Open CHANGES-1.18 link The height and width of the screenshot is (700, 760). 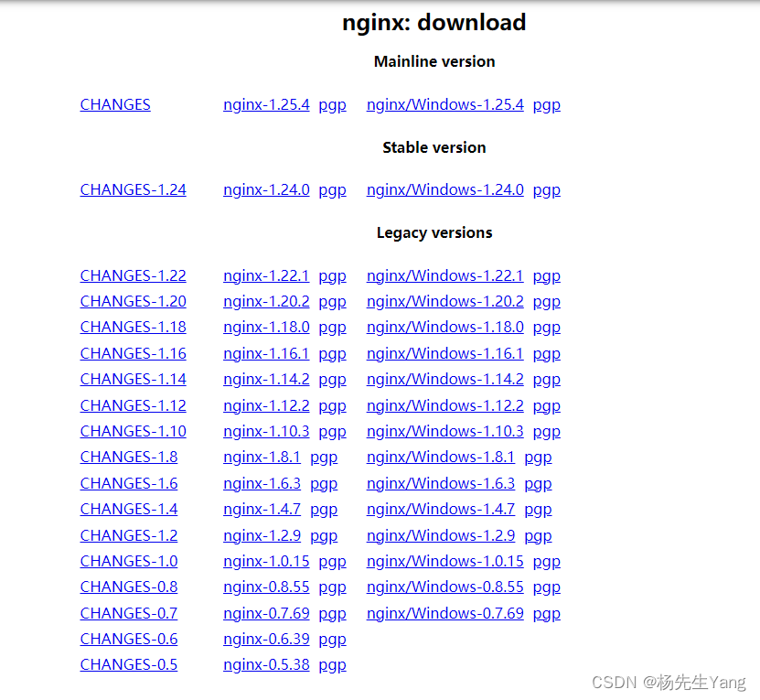134,328
